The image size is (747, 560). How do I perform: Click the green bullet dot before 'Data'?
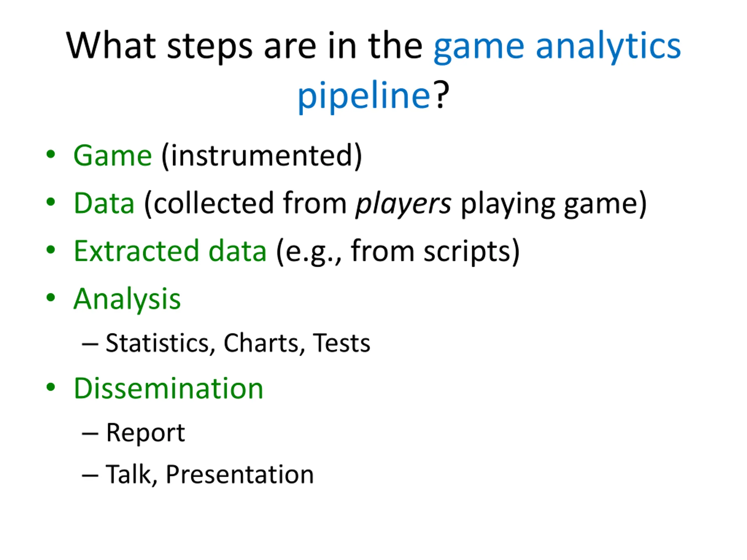click(x=51, y=202)
